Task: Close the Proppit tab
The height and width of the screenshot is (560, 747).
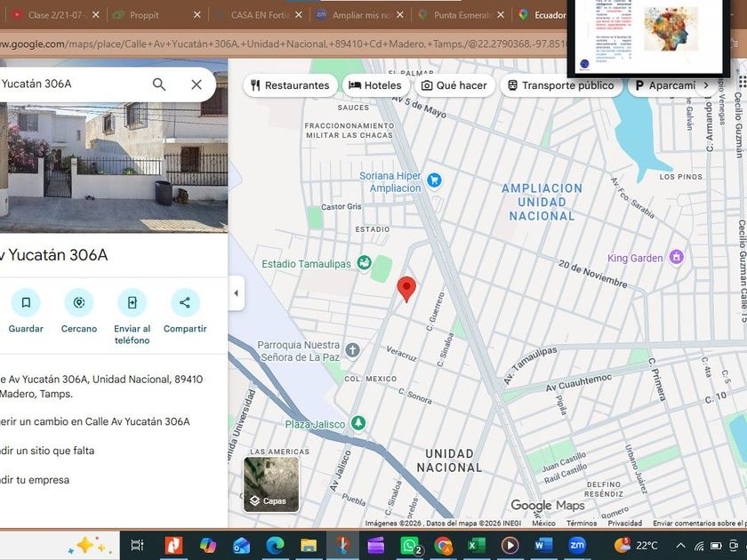Action: click(197, 15)
